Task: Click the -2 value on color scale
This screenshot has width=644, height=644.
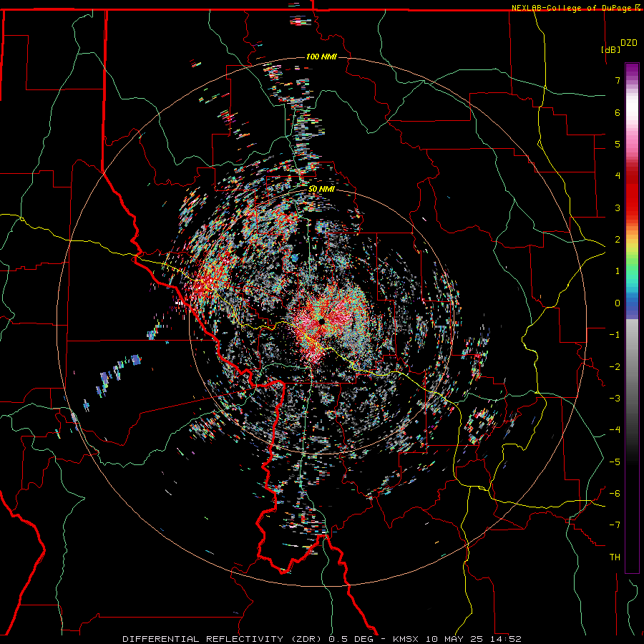Action: click(x=615, y=367)
